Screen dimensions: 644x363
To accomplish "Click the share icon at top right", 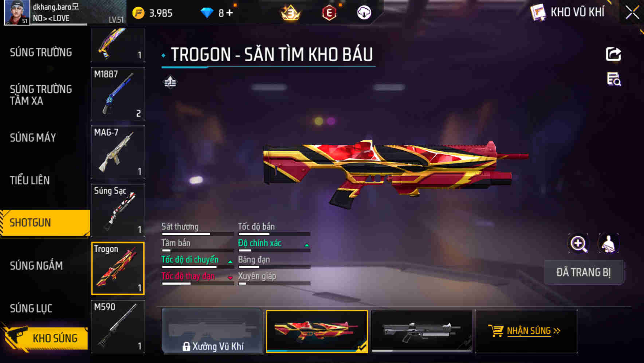I will point(613,54).
